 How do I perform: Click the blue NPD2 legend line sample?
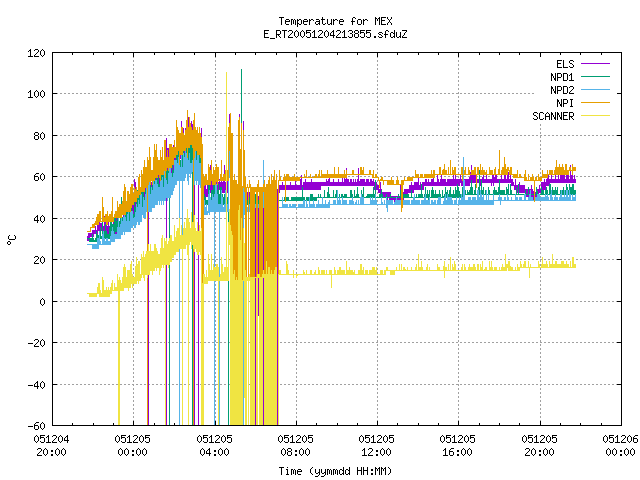[x=595, y=89]
